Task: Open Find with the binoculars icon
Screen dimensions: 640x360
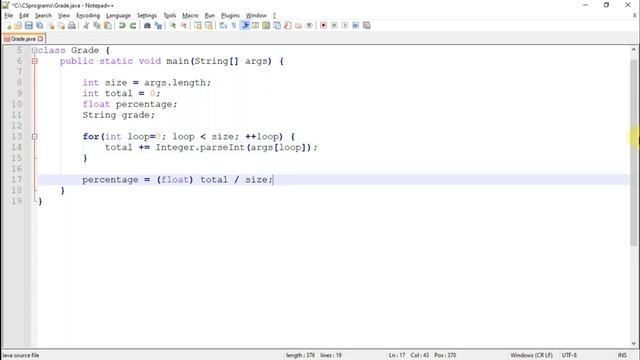Action: pyautogui.click(x=147, y=25)
